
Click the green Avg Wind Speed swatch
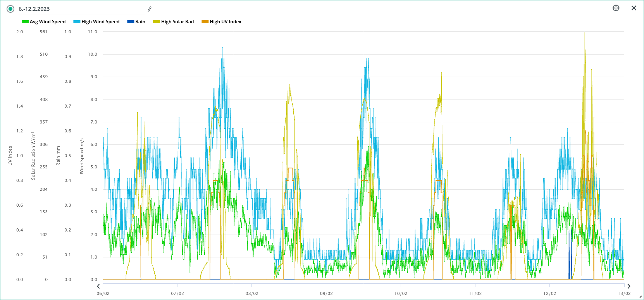pyautogui.click(x=25, y=22)
